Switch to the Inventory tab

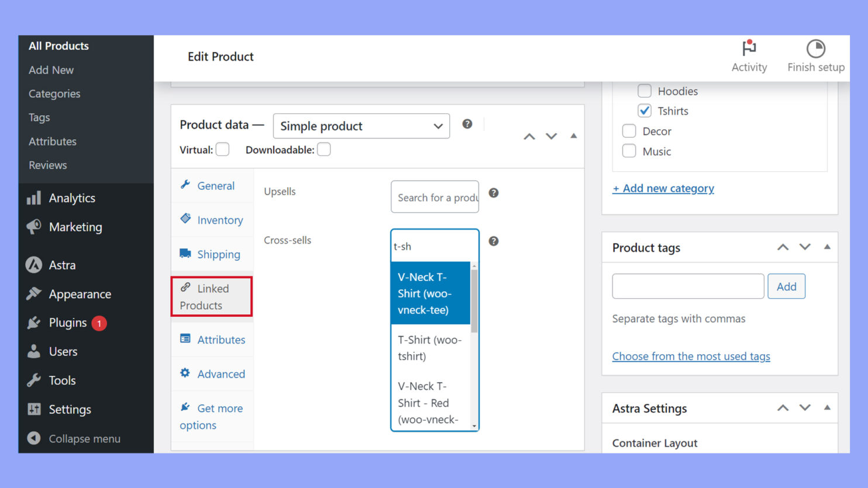click(219, 220)
